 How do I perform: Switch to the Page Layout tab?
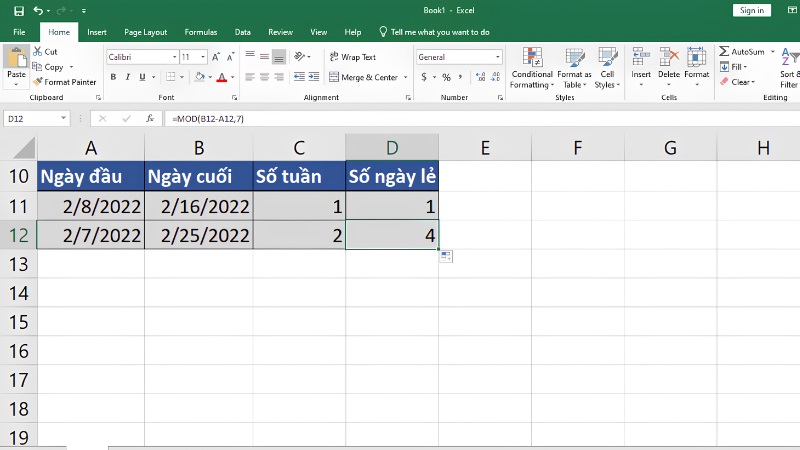[x=145, y=32]
